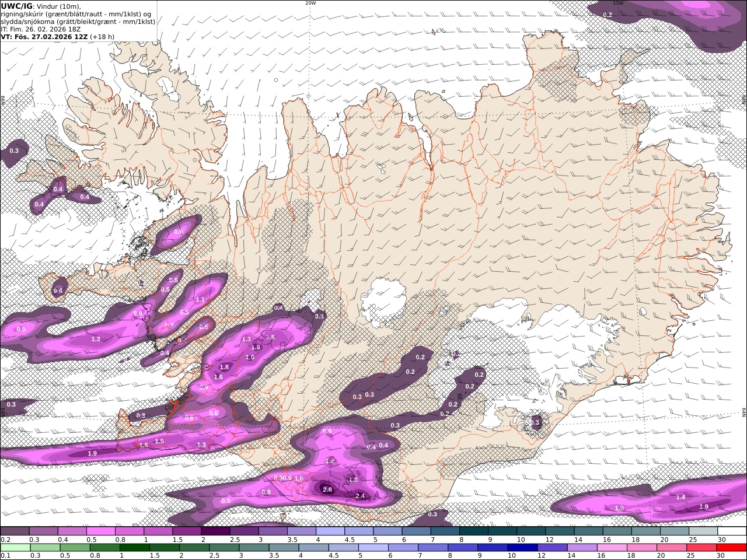
Task: Select the bright magenta swatch between 0.5 and 0.8
Action: click(100, 531)
